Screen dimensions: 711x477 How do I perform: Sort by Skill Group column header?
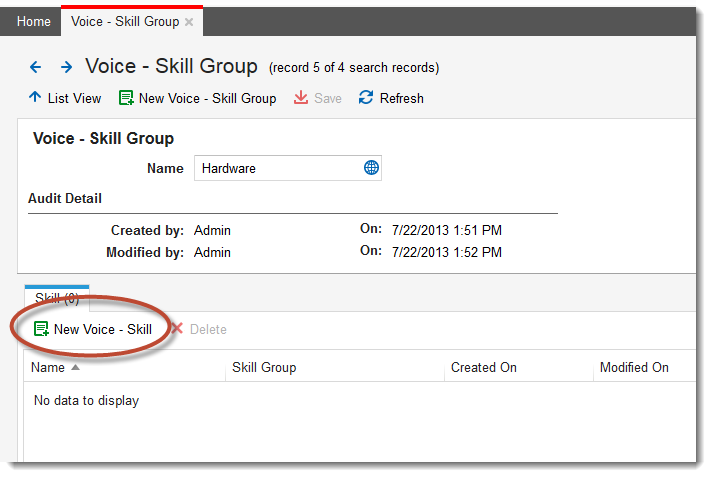click(264, 367)
